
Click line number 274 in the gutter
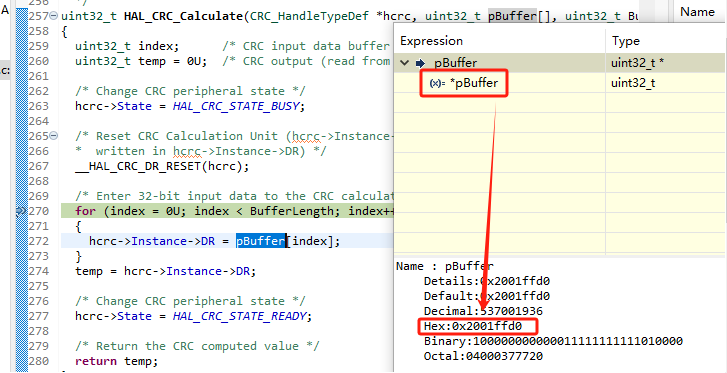38,271
